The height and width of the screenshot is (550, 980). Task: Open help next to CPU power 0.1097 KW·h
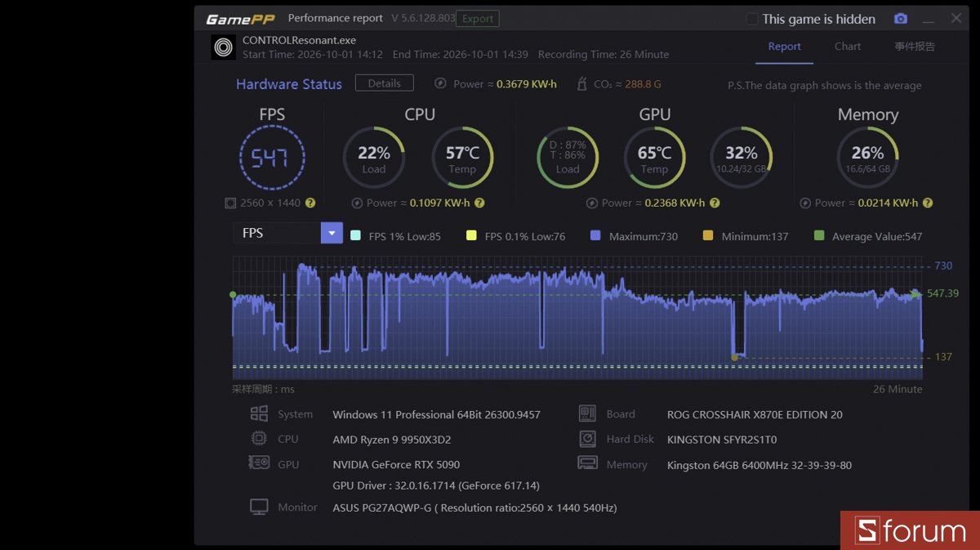(479, 203)
